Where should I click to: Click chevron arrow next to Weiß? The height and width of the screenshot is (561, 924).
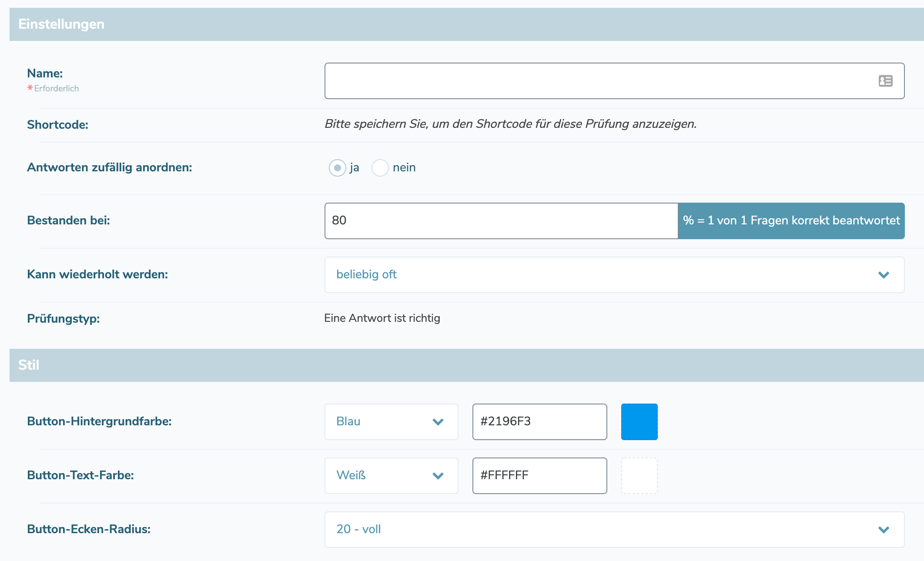438,476
